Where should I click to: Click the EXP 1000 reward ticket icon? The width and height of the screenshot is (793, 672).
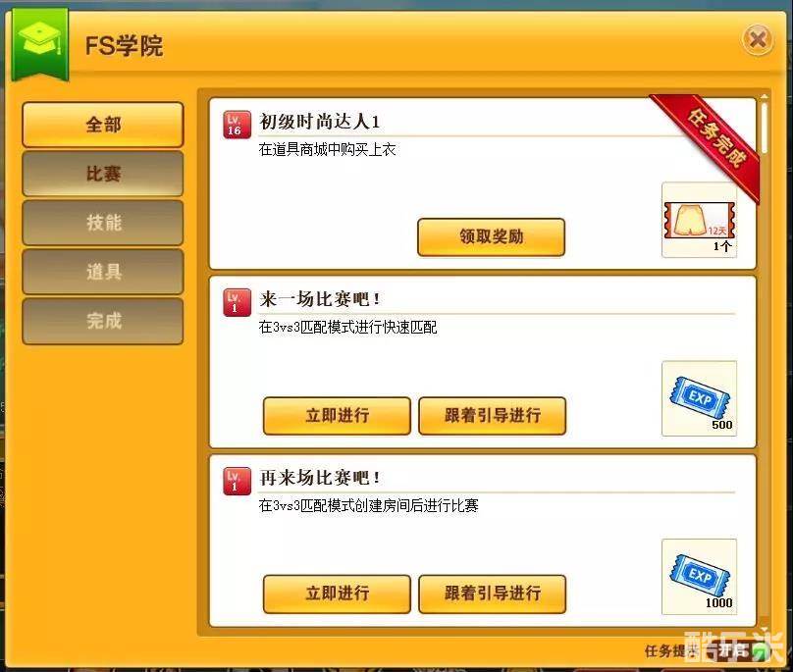pos(699,577)
